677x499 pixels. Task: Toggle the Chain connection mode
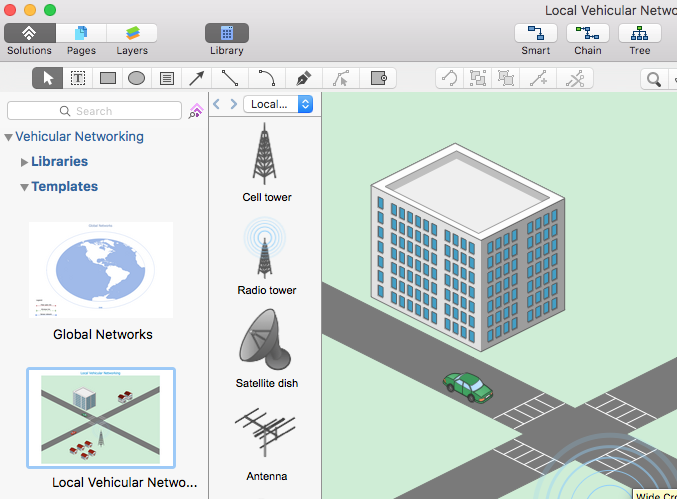tap(588, 33)
